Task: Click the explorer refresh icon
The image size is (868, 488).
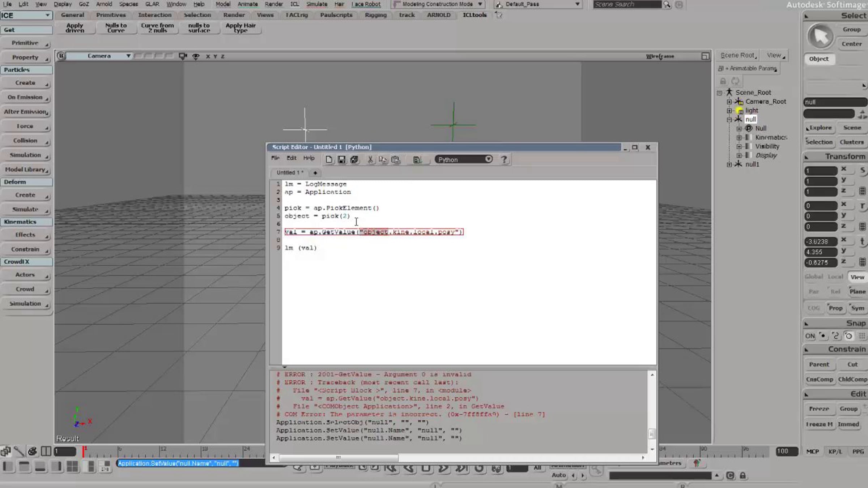Action: pyautogui.click(x=735, y=81)
